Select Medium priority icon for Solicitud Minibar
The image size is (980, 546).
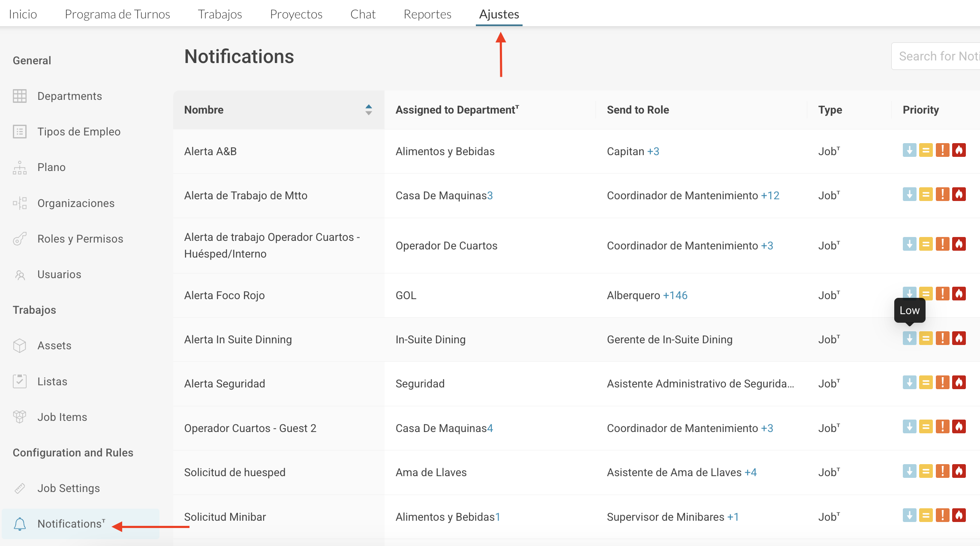pos(926,516)
